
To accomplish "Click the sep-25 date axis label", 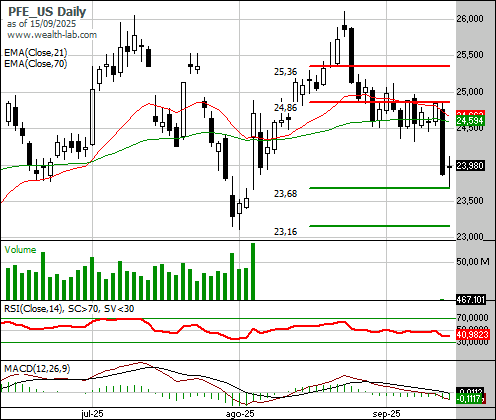I will coord(387,414).
